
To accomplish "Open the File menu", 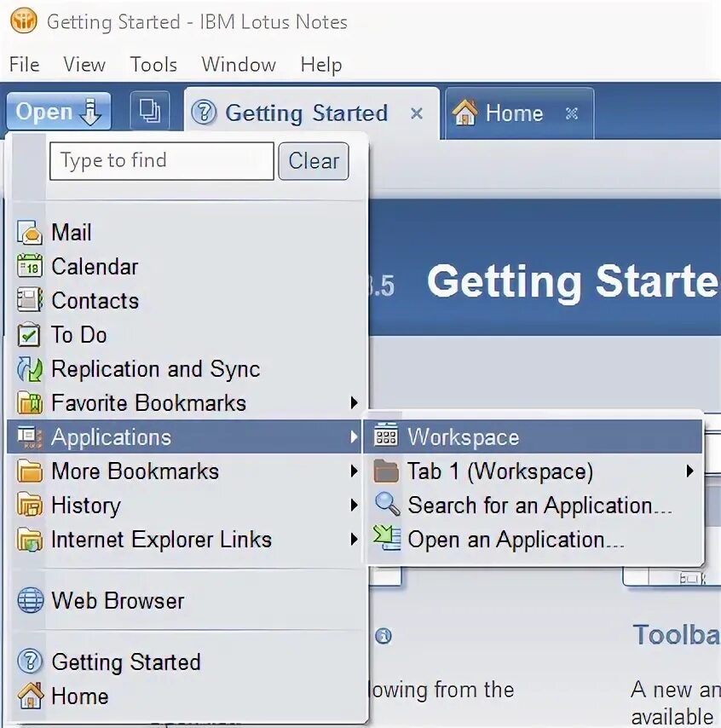I will coord(24,65).
